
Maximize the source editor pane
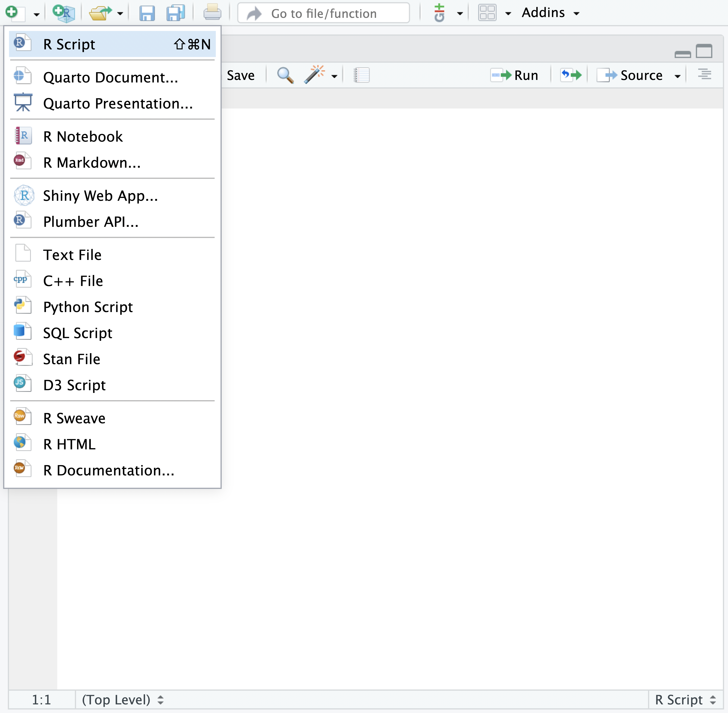704,51
